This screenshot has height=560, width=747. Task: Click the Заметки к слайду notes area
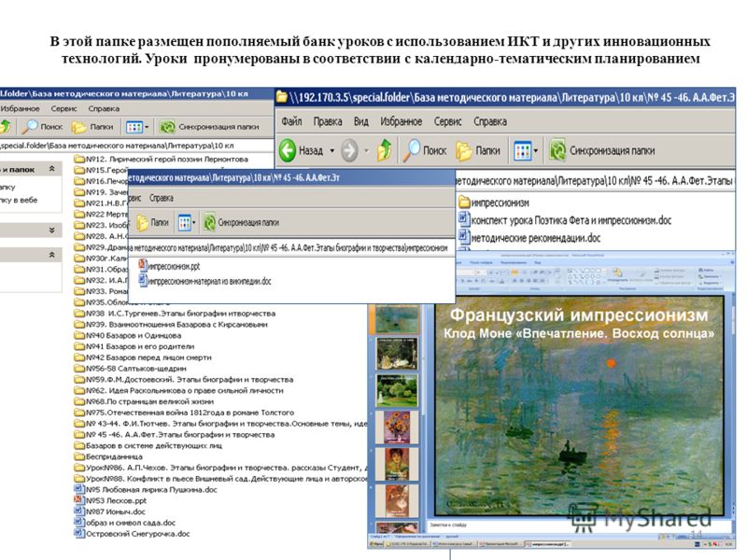(x=579, y=525)
